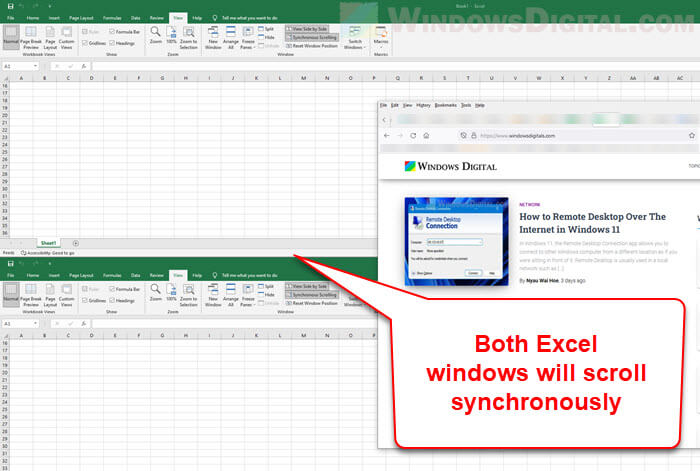The width and height of the screenshot is (700, 471).
Task: Open Custom Views in top Excel window
Action: (x=67, y=38)
